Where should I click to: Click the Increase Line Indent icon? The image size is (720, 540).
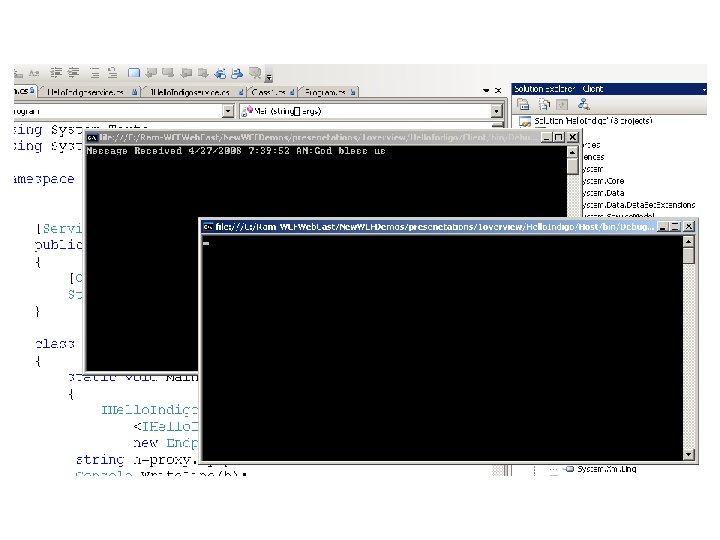(73, 73)
